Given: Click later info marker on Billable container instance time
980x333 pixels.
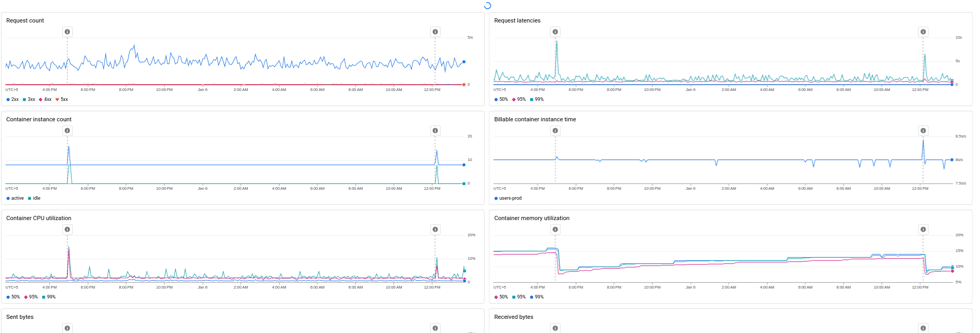Looking at the screenshot, I should 923,131.
